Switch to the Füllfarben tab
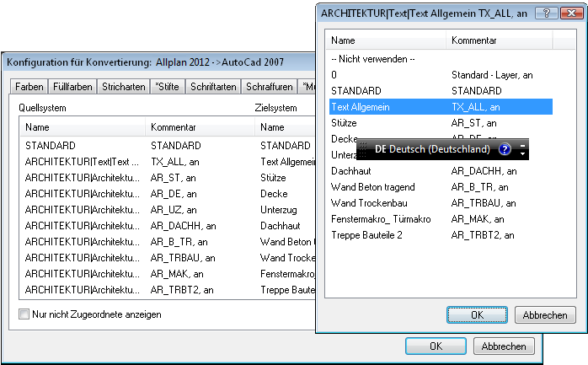 tap(72, 87)
